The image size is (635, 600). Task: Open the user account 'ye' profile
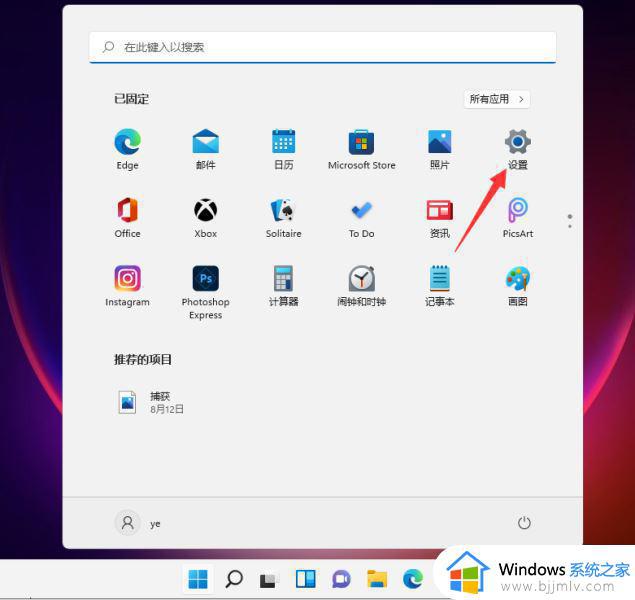click(x=139, y=523)
